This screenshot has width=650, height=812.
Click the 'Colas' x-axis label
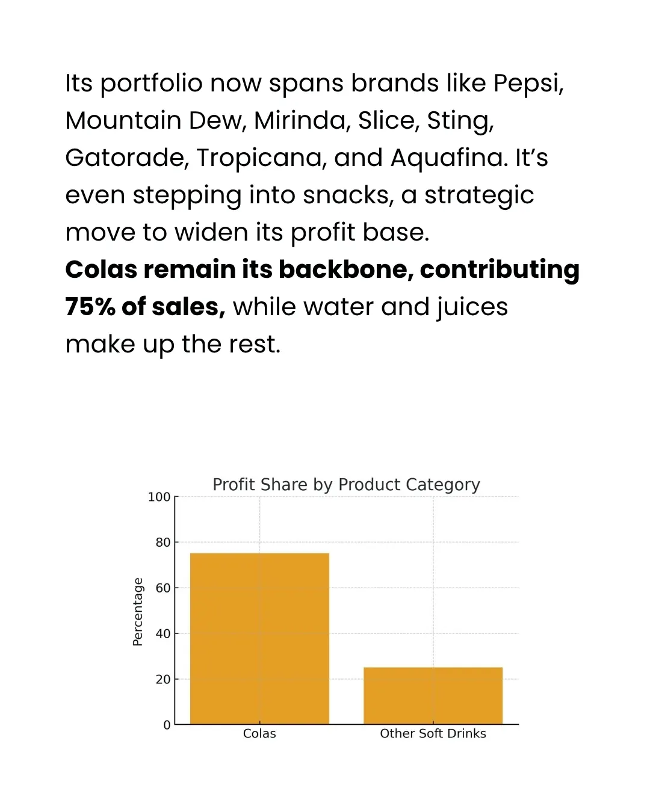coord(259,734)
